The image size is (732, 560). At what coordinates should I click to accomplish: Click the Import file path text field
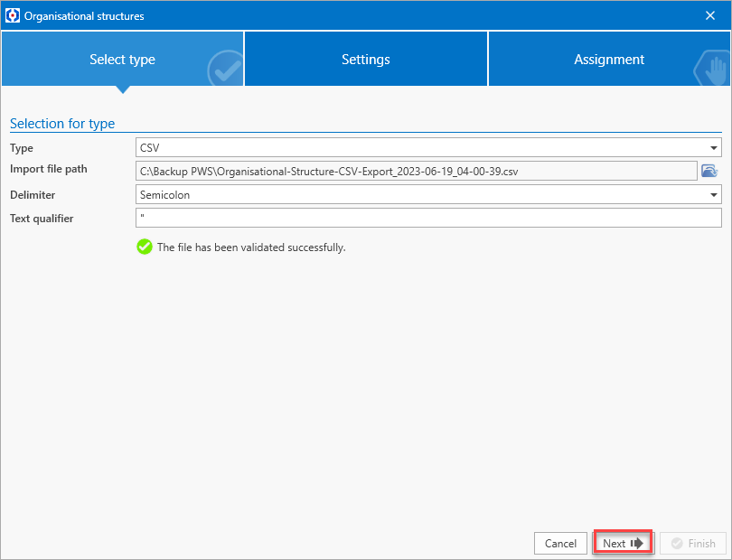coord(416,171)
